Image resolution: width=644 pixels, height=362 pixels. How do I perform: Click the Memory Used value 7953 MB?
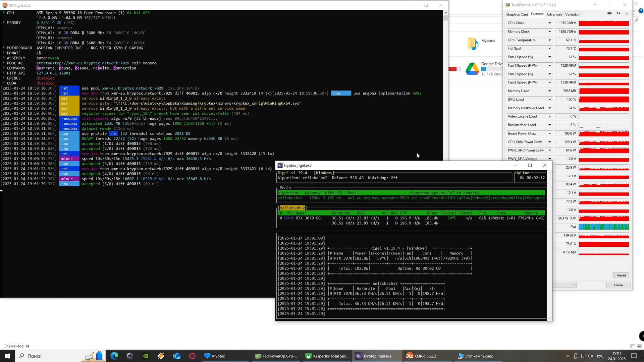tap(566, 91)
